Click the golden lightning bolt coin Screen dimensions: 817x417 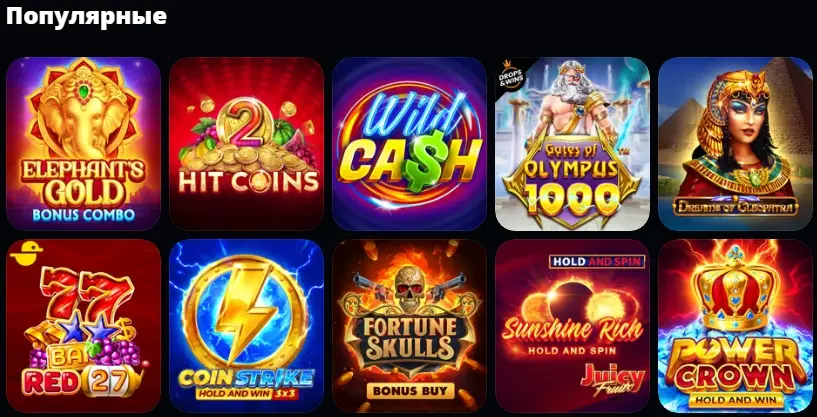(x=245, y=311)
